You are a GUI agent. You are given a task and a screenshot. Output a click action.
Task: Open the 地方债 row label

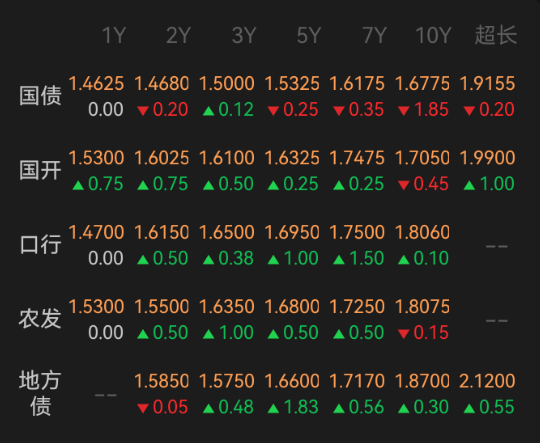click(40, 393)
